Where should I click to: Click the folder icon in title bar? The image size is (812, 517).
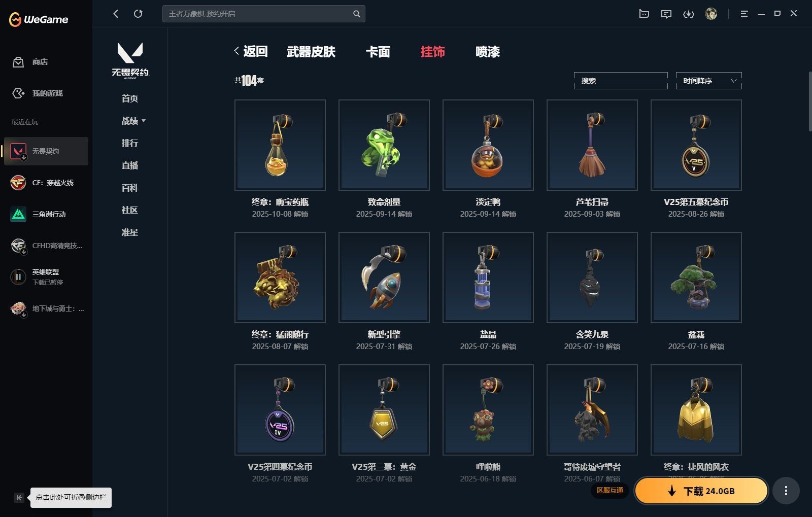pos(644,14)
